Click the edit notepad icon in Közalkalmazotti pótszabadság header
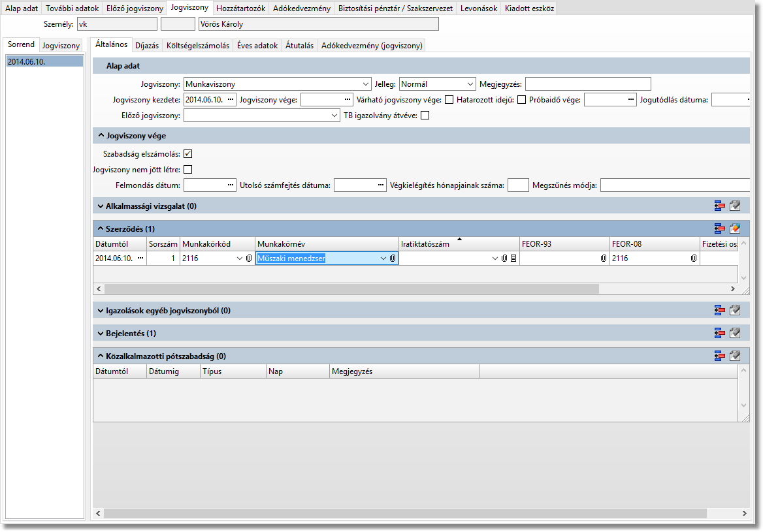 (735, 356)
